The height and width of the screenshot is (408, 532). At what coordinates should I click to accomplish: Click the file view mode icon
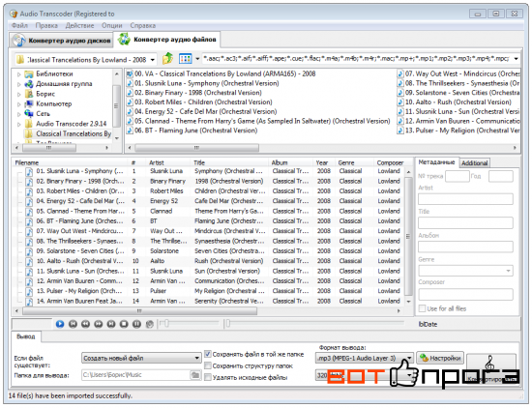pyautogui.click(x=186, y=59)
